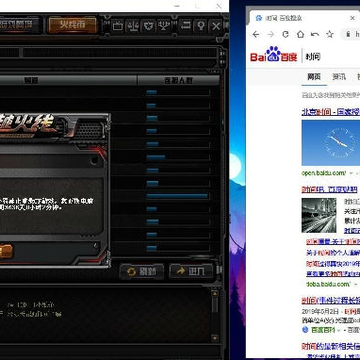The height and width of the screenshot is (360, 360).
Task: Go forward in the browser window
Action: (x=271, y=34)
